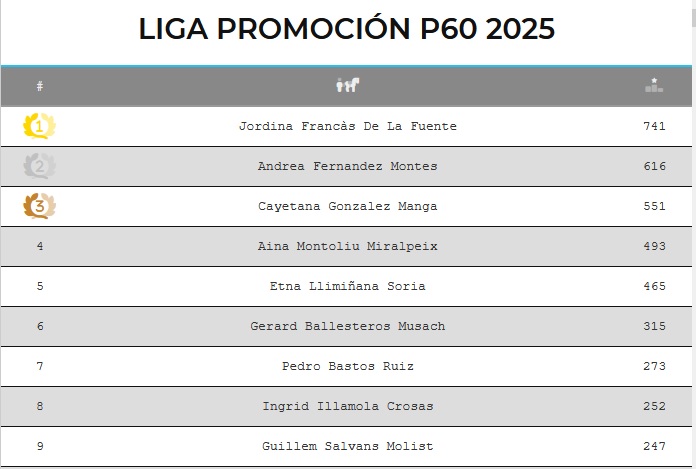Open Jordina Francàs De La Fuente entry
The height and width of the screenshot is (469, 696).
tap(347, 126)
